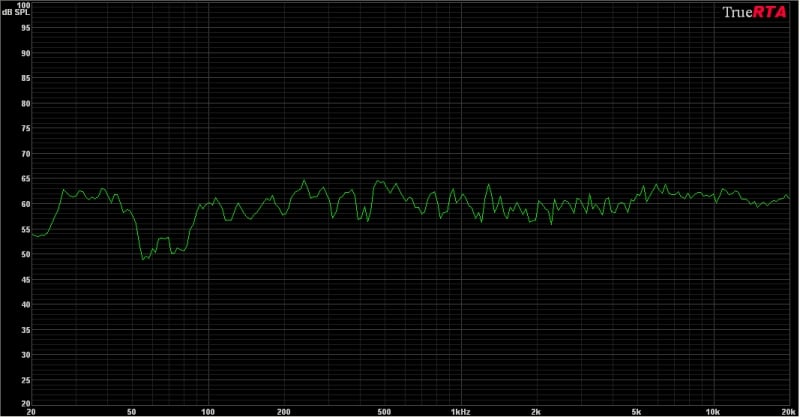The height and width of the screenshot is (417, 800).
Task: Click the 2k frequency axis label
Action: (x=536, y=411)
